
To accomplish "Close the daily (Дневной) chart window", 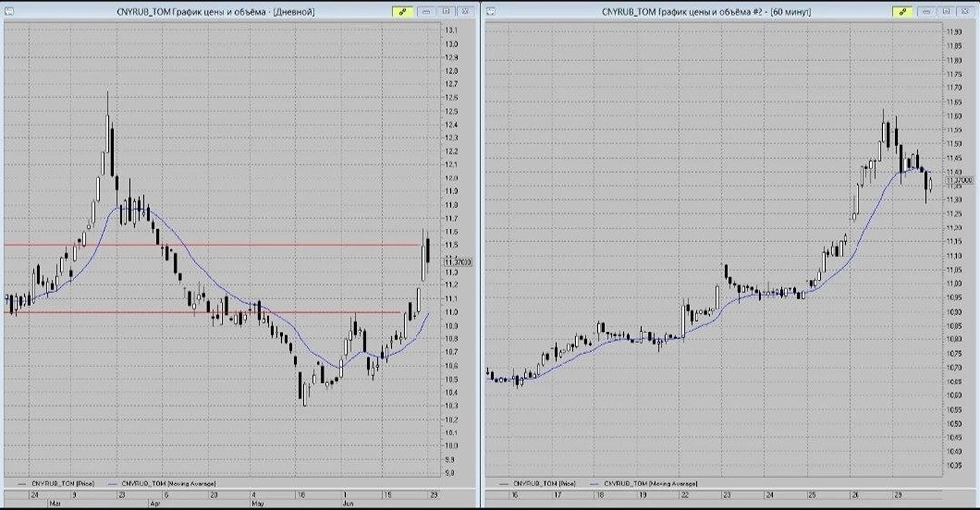I will point(465,11).
